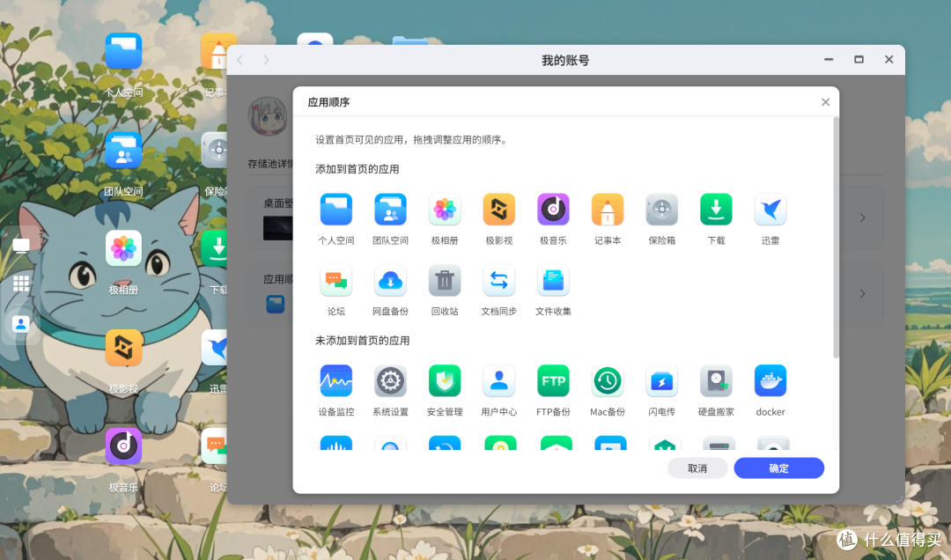Select the 论坛 app icon in the dialog
This screenshot has height=560, width=951.
[336, 280]
